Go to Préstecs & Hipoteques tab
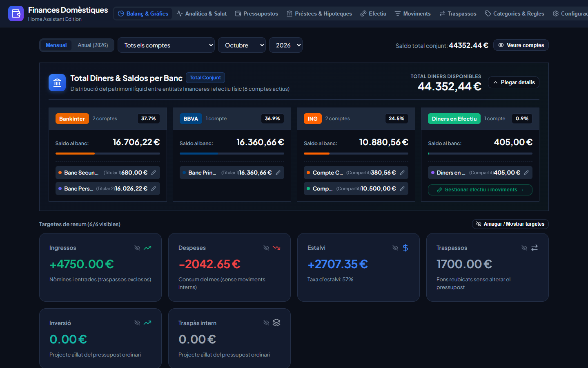Viewport: 588px width, 368px height. [319, 13]
